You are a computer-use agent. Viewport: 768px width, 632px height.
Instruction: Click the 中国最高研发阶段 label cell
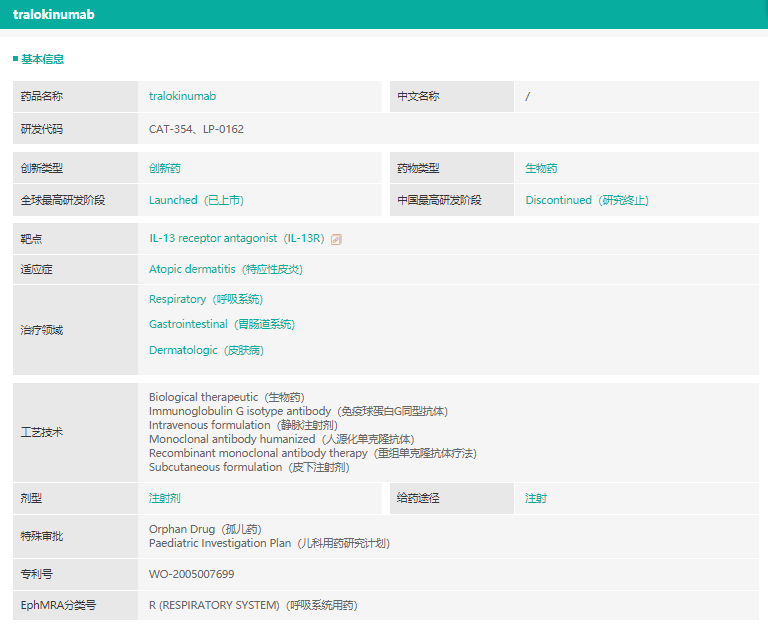click(x=452, y=200)
